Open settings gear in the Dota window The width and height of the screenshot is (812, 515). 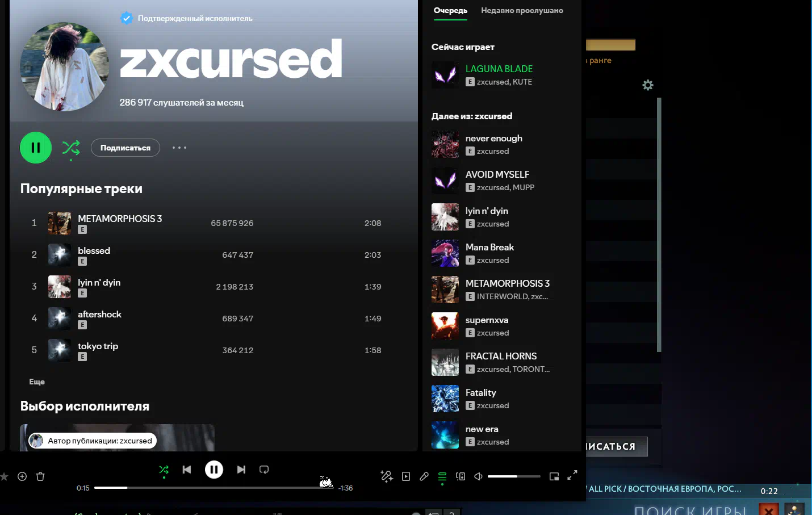(x=648, y=85)
